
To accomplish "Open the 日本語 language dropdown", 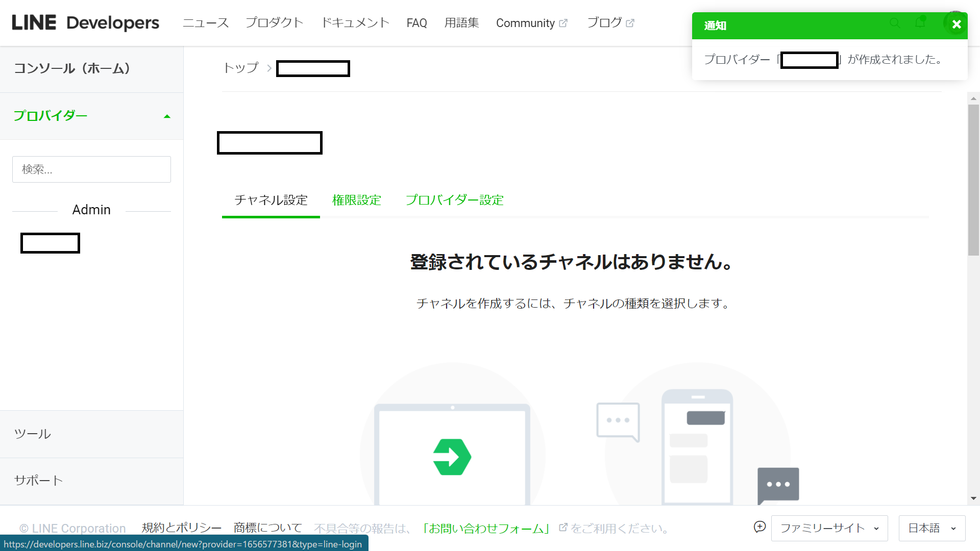I will point(932,528).
